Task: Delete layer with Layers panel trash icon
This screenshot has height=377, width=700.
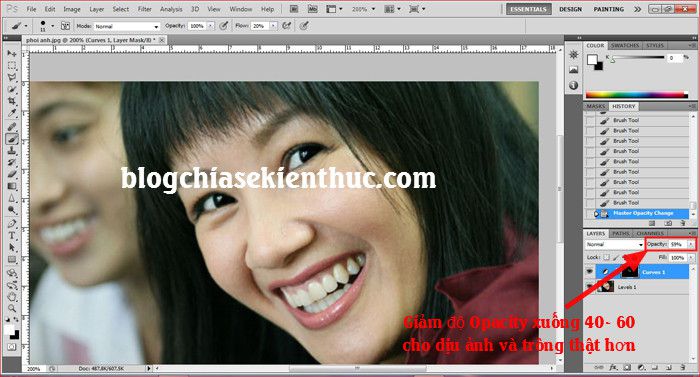Action: (683, 368)
